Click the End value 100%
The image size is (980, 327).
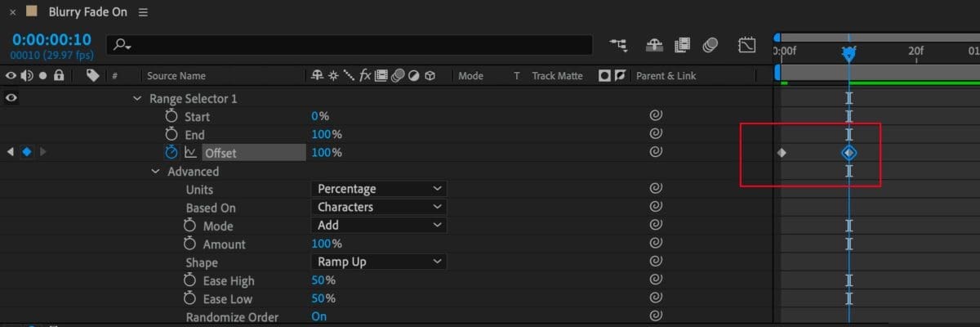coord(327,135)
